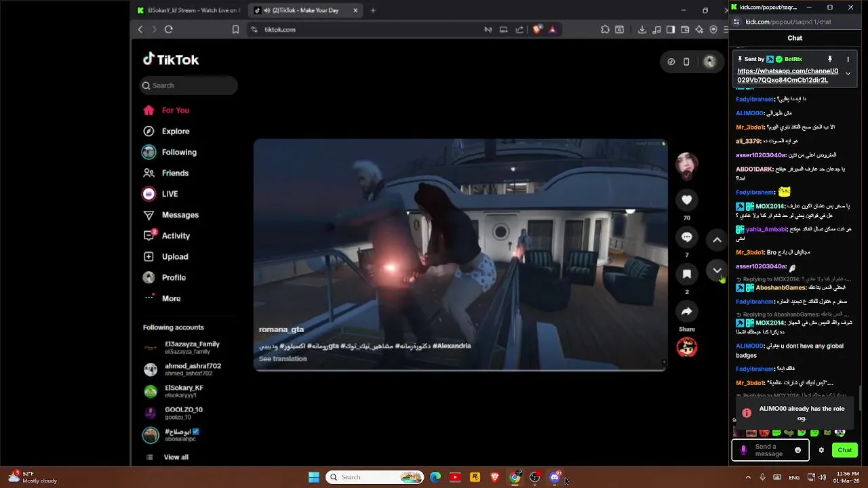The width and height of the screenshot is (868, 488).
Task: Open romana_gta creator username link
Action: (281, 329)
